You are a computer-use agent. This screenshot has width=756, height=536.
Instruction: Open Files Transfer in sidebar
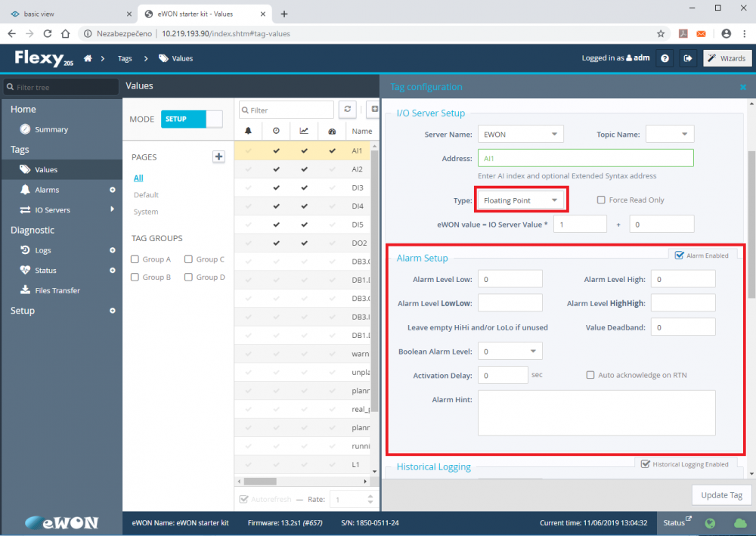pyautogui.click(x=57, y=290)
